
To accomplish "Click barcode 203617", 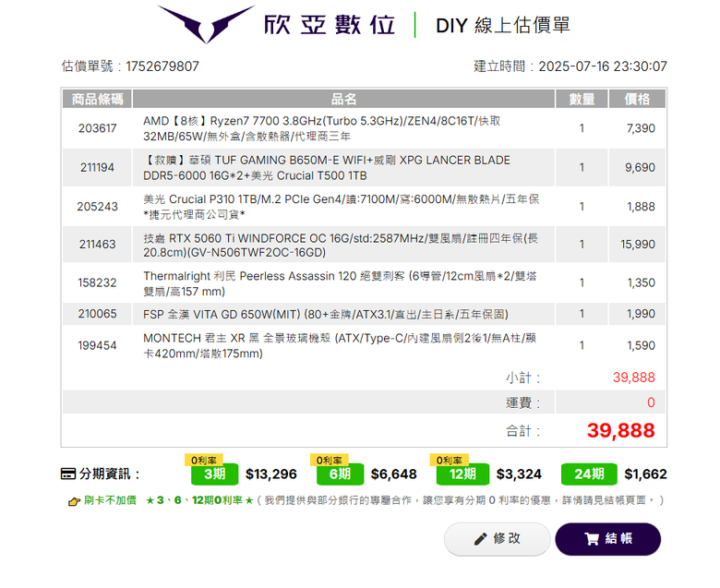I will 97,128.
